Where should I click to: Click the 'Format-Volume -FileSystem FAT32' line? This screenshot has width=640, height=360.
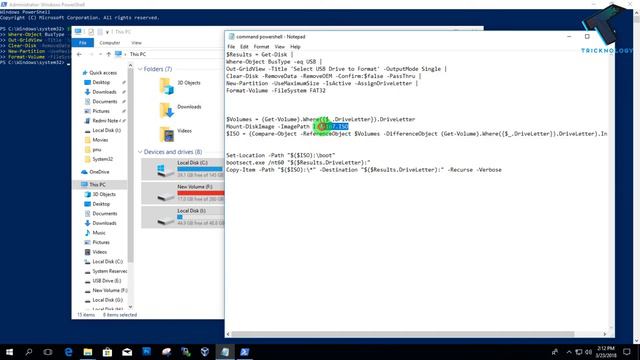pos(276,91)
